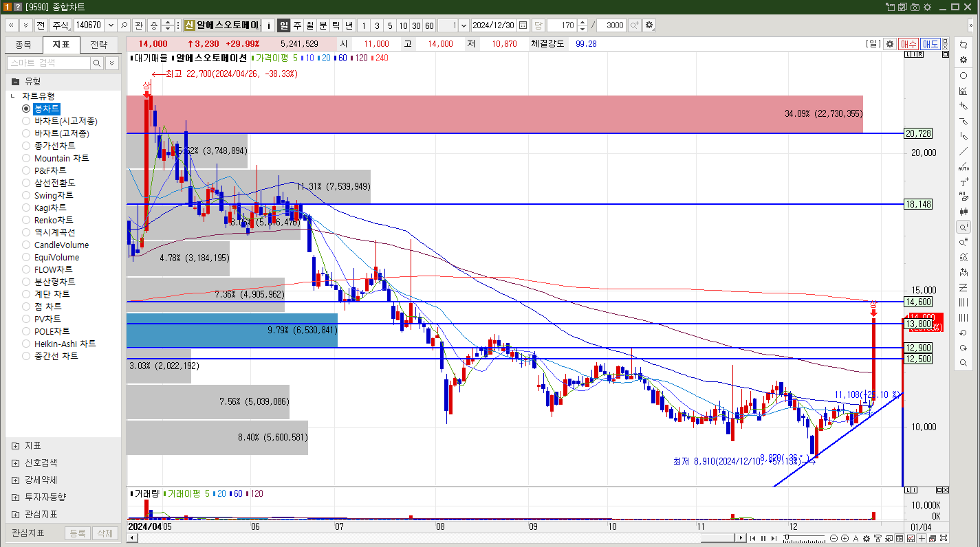Viewport: 980px width, 547px height.
Task: Select the magnifier with list icon
Action: click(963, 242)
